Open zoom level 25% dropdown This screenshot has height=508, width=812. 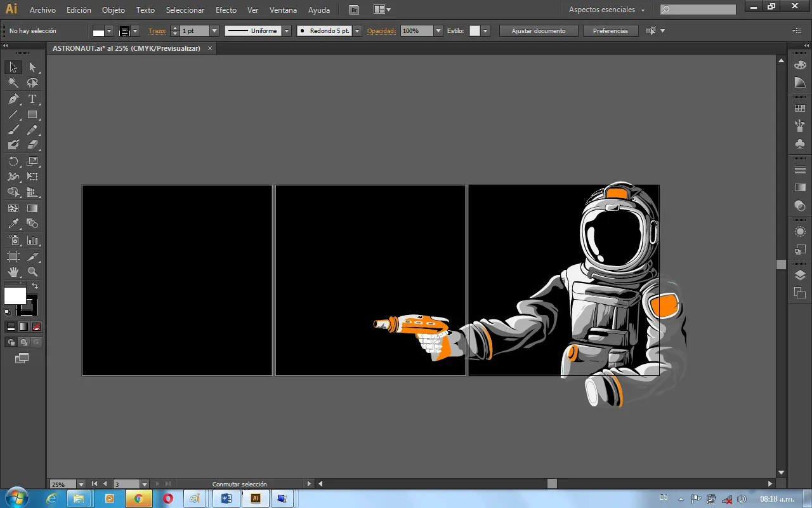(x=81, y=484)
